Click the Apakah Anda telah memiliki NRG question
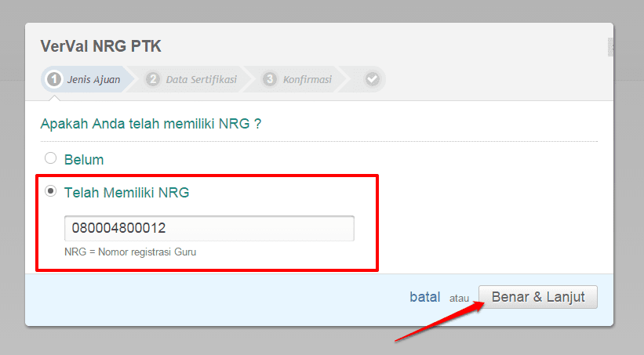The width and height of the screenshot is (644, 355). pos(151,124)
